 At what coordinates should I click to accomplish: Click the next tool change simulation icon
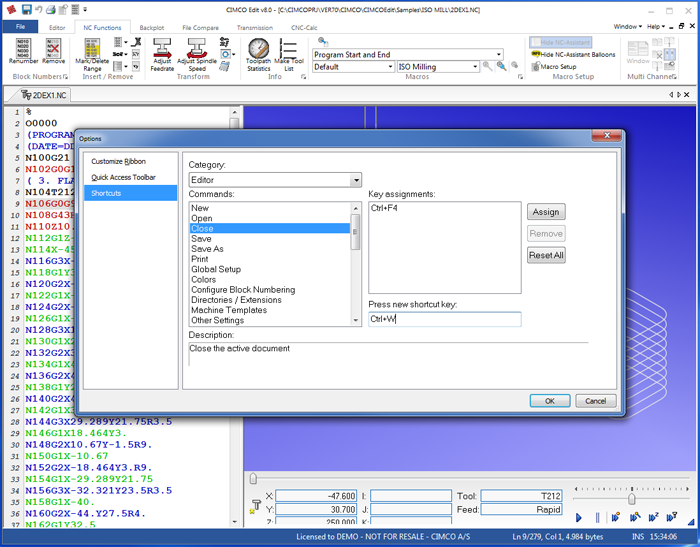[x=672, y=517]
